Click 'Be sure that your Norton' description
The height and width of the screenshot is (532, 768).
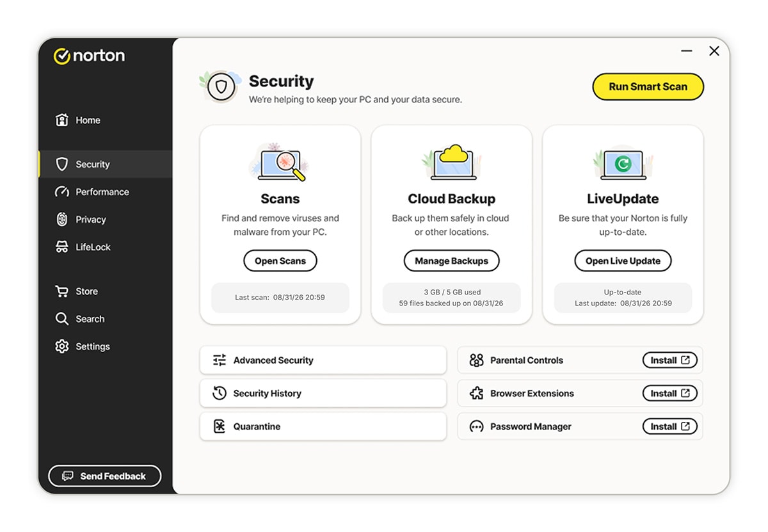point(623,225)
